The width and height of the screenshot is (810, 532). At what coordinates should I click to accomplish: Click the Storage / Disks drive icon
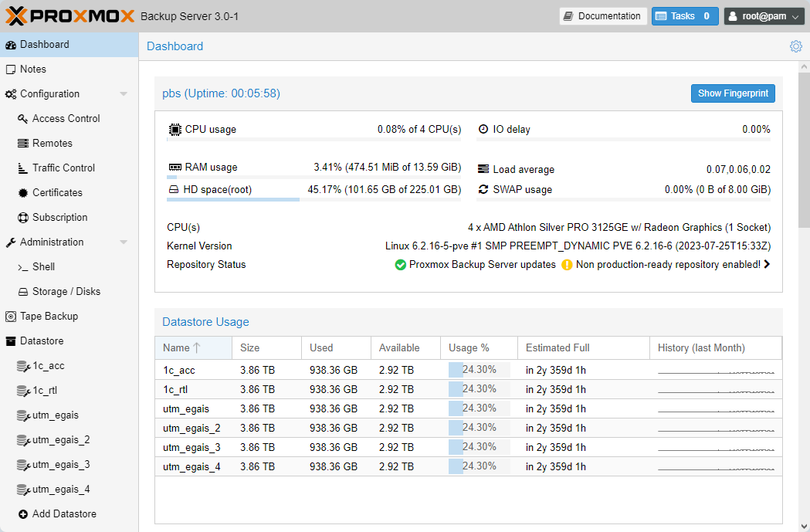tap(23, 292)
